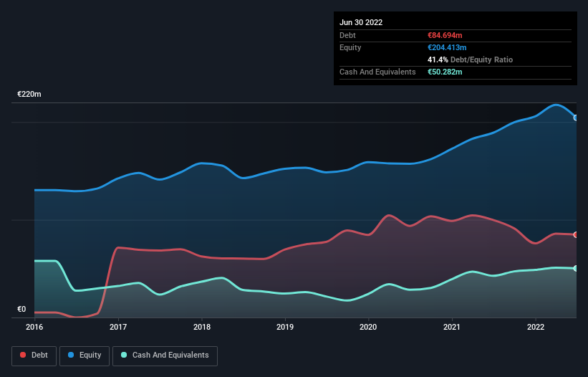Click the €50.282m cash value
The width and height of the screenshot is (588, 377).
click(x=445, y=72)
